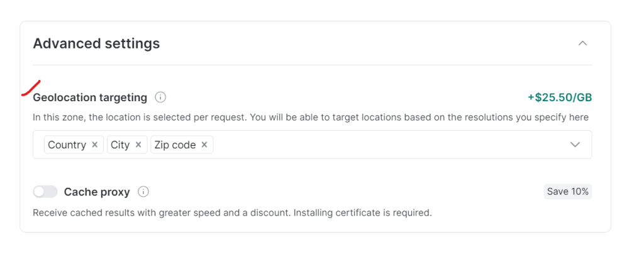
Task: Enable the Cache proxy toggle switch
Action: point(45,192)
